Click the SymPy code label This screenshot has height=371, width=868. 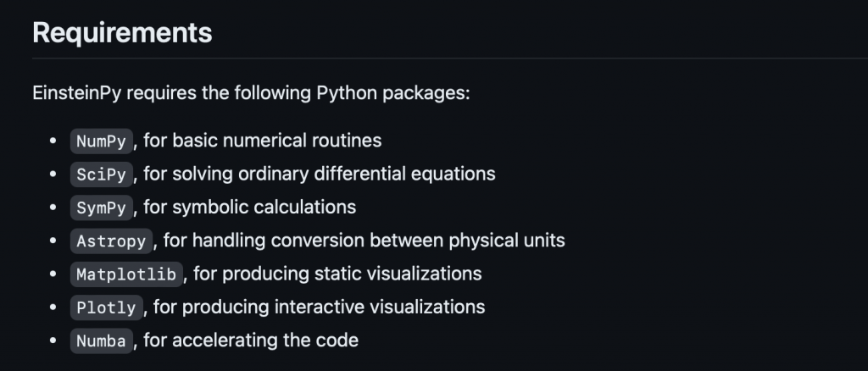[x=102, y=208]
